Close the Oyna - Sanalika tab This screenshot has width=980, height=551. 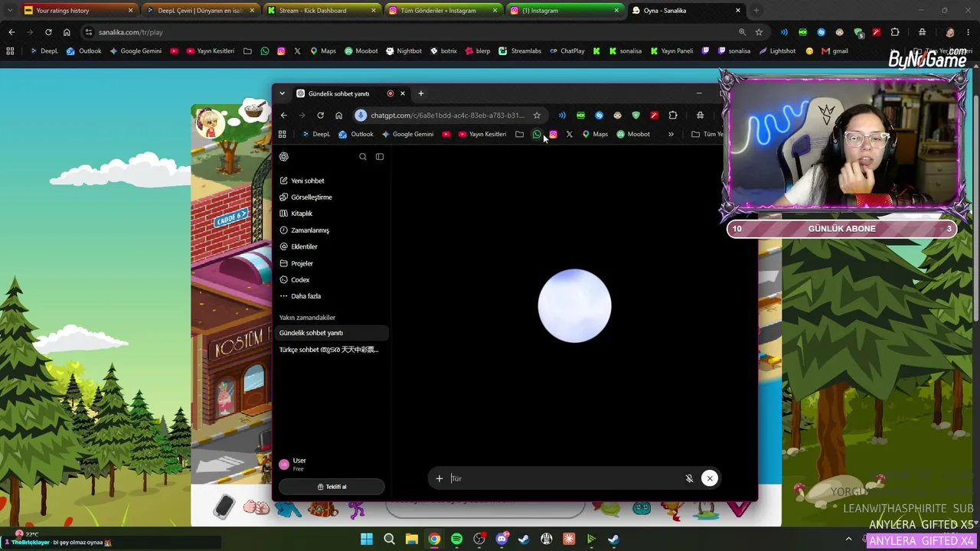point(738,11)
